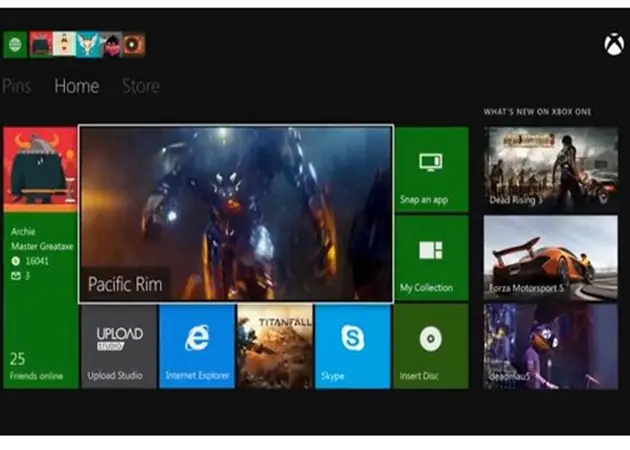Open the 25 Friends online list
The image size is (630, 450).
click(x=36, y=366)
